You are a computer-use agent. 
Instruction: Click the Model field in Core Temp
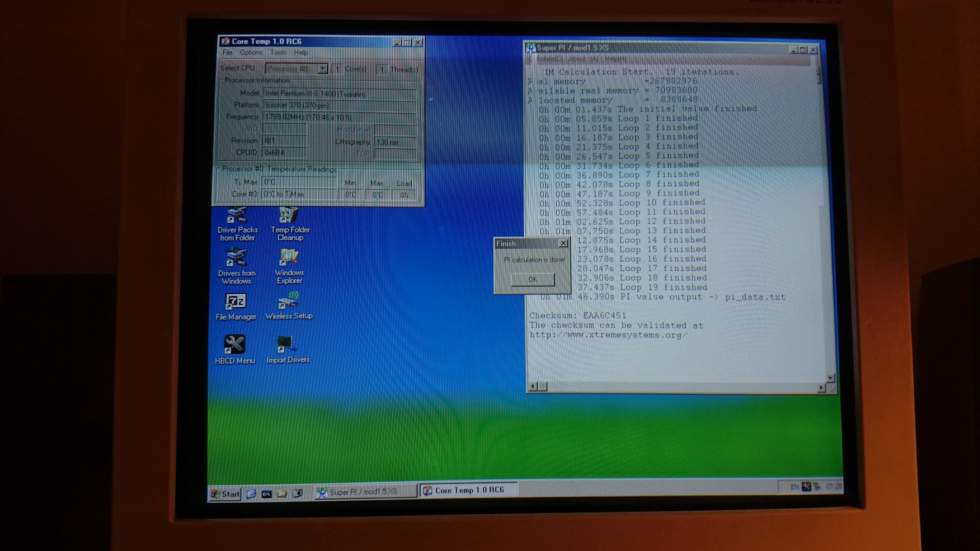(x=339, y=94)
